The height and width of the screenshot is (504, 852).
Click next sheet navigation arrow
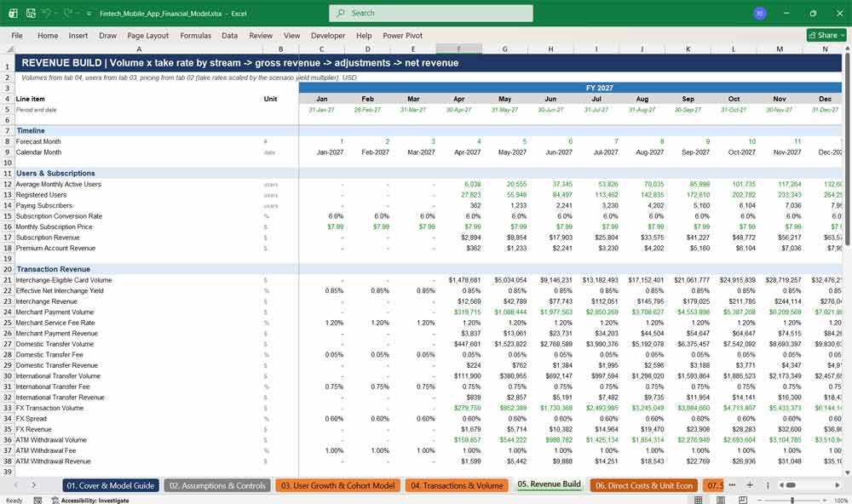click(x=34, y=485)
